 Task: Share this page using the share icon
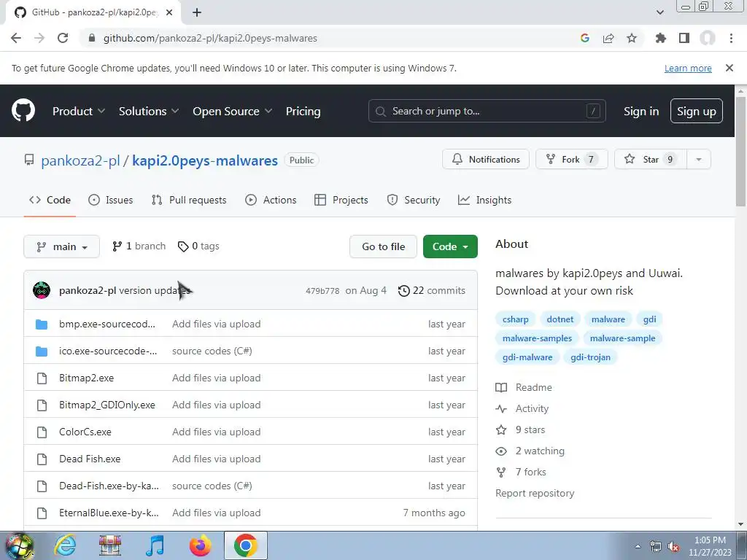point(608,38)
